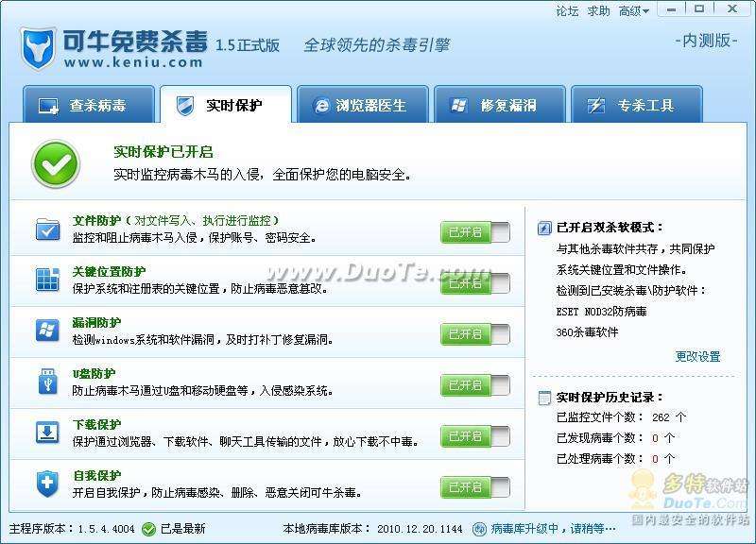This screenshot has width=756, height=544.
Task: Click the 病毒库升级中，请稍等 status text
Action: (x=554, y=529)
